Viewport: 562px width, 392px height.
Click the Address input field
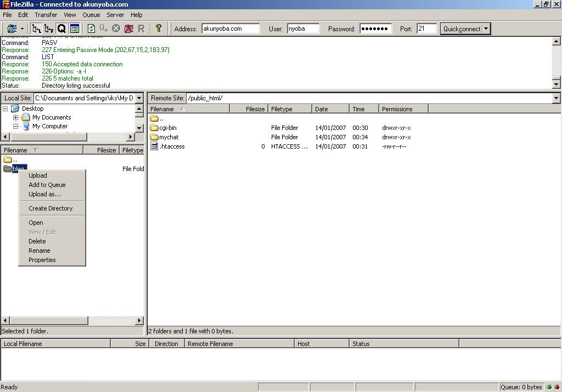(x=231, y=29)
